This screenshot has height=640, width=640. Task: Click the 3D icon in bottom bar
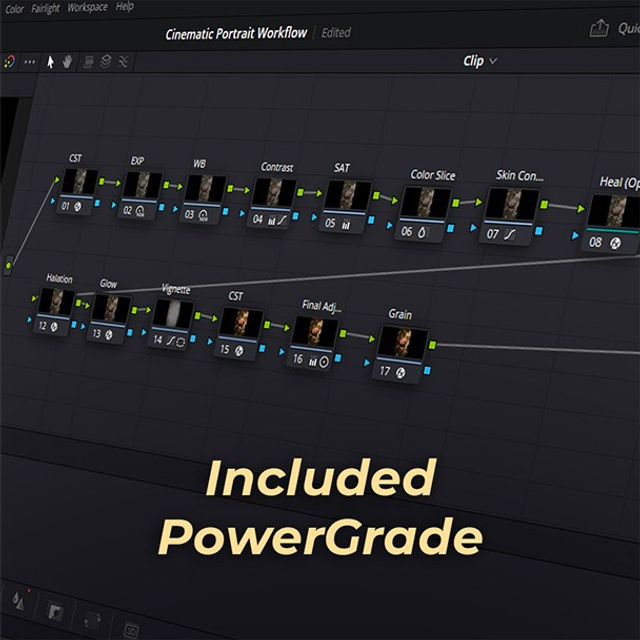click(131, 631)
